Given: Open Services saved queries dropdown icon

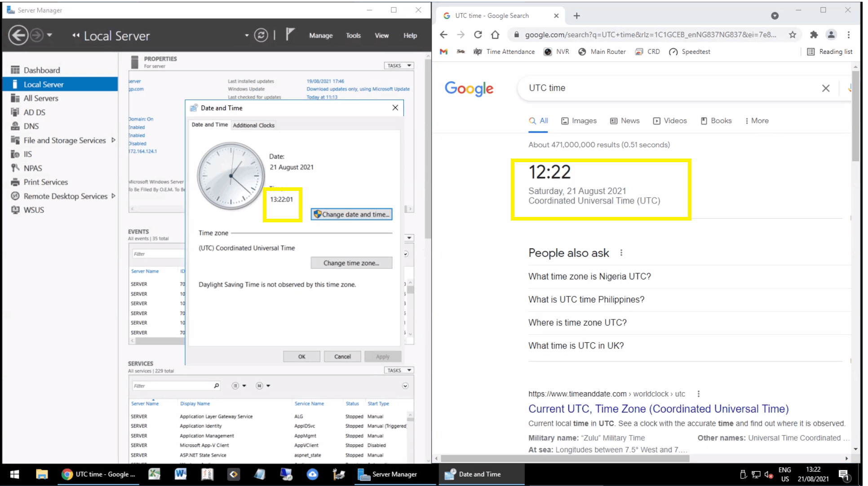Looking at the screenshot, I should (263, 386).
